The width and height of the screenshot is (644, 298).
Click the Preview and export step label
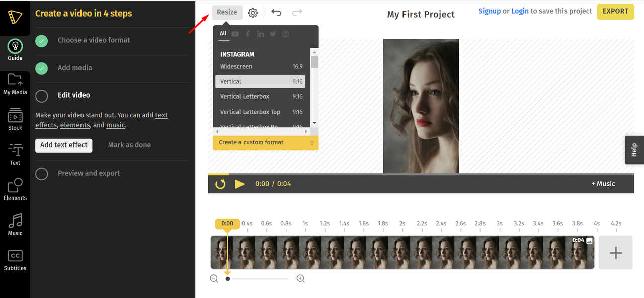coord(89,173)
